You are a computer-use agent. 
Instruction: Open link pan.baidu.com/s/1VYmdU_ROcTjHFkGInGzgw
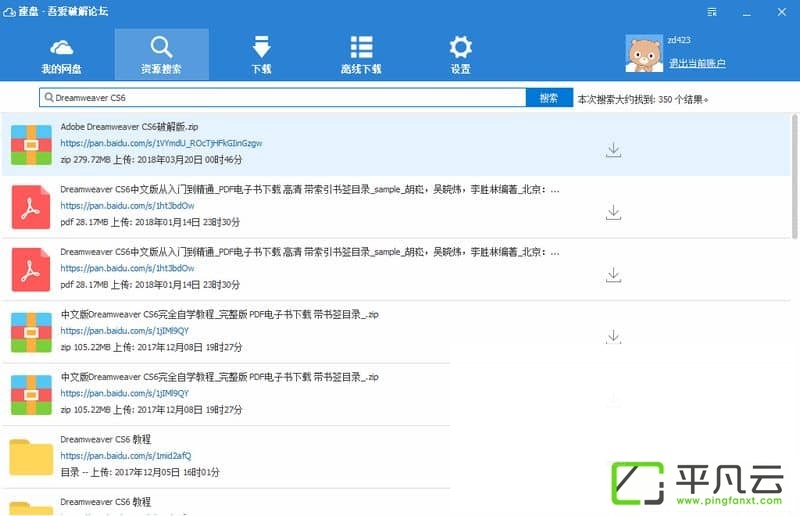pos(161,143)
